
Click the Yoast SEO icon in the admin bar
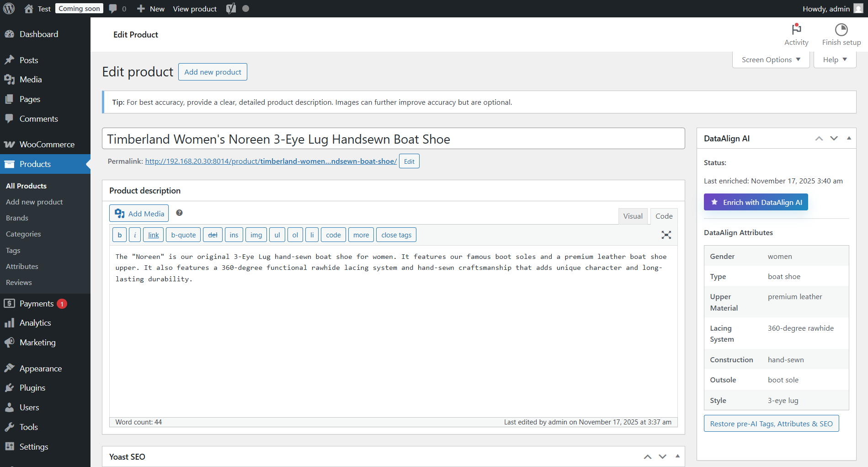pos(231,8)
